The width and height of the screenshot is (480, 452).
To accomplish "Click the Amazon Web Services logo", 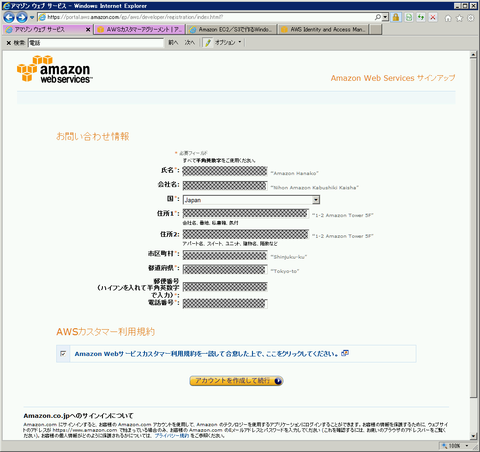I will click(x=55, y=69).
